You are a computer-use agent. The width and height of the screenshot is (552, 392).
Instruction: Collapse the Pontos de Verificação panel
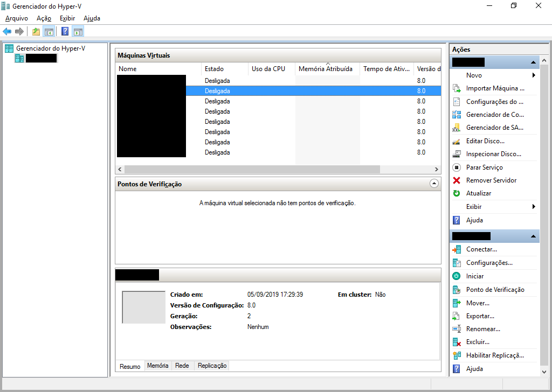click(434, 184)
